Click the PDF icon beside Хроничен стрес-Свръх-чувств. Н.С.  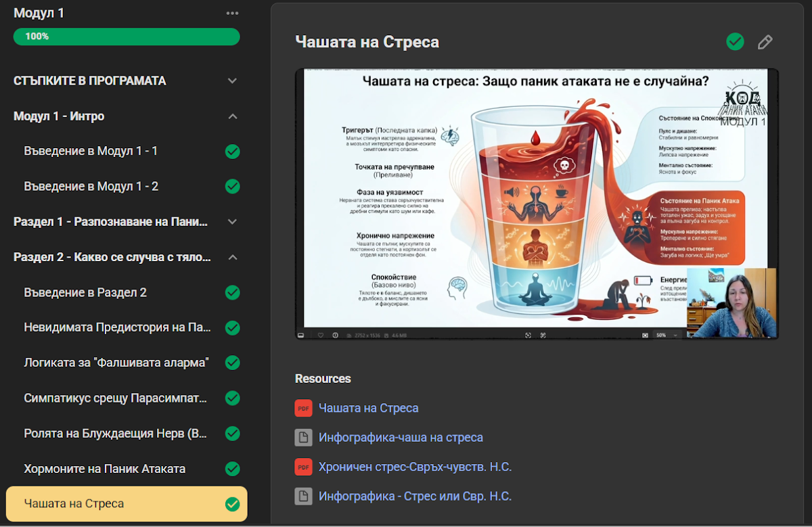coord(303,467)
